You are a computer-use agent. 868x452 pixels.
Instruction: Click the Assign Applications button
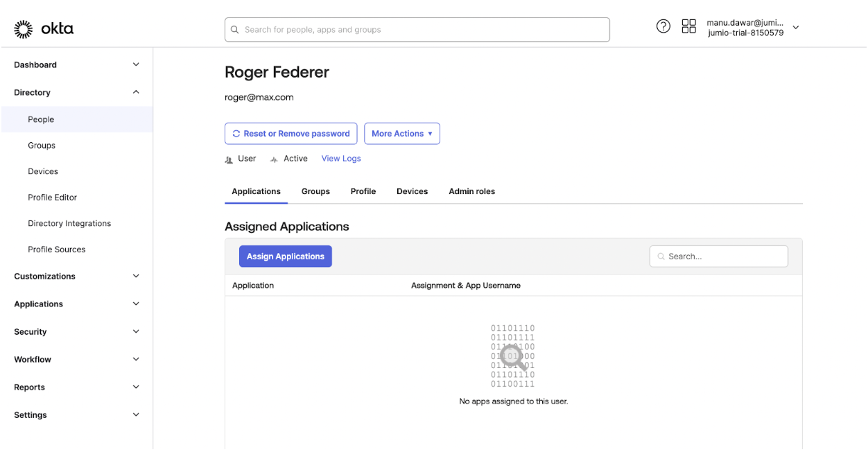click(286, 257)
